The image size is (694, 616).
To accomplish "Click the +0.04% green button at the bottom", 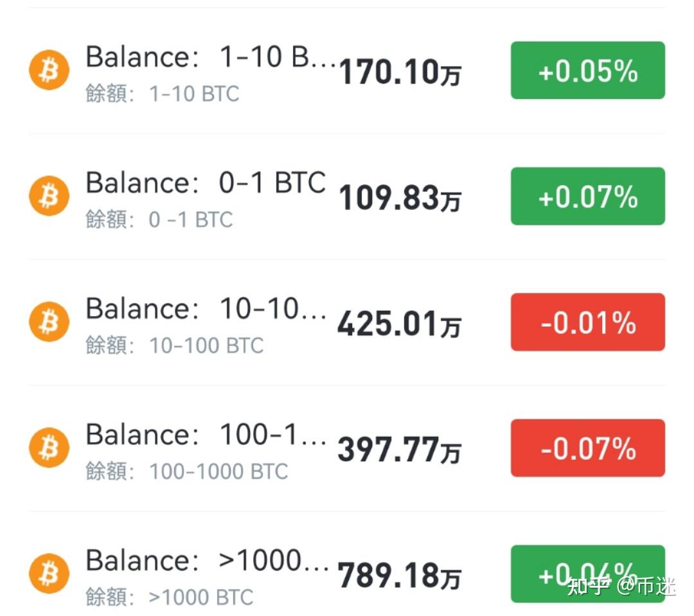I will [587, 574].
